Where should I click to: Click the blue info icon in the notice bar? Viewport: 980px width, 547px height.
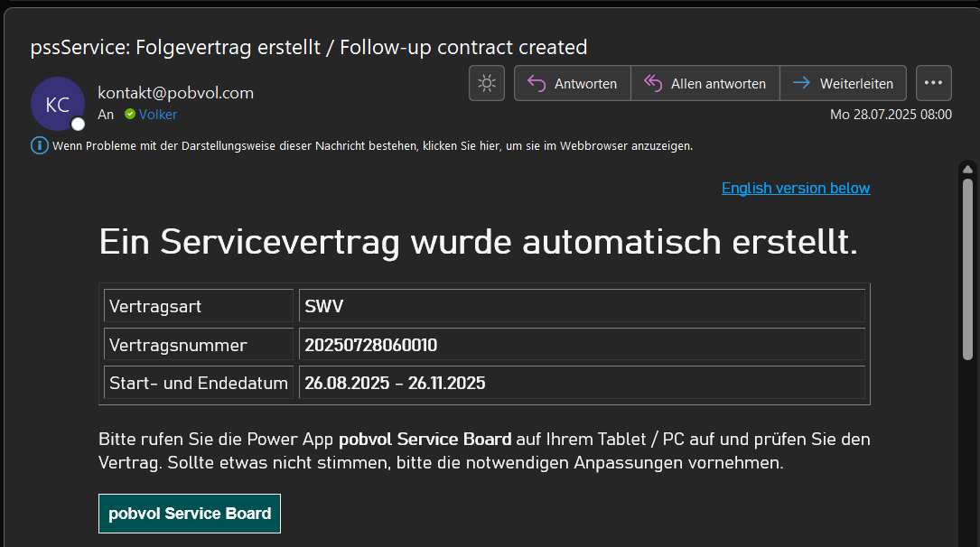40,145
